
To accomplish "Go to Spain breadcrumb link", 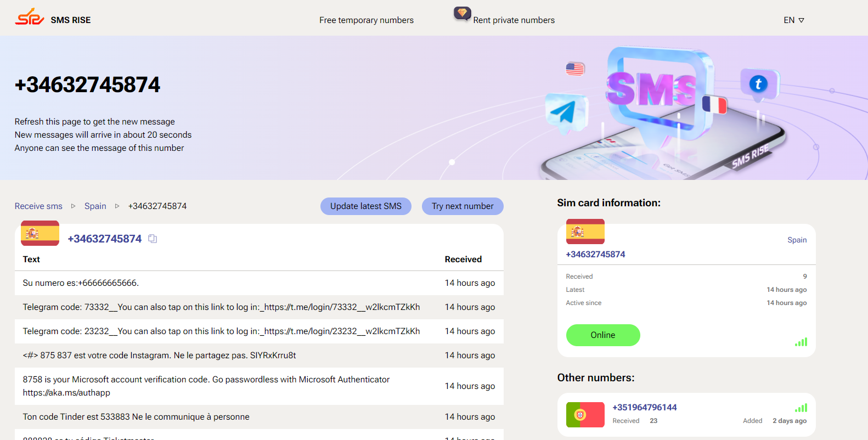I will 95,206.
